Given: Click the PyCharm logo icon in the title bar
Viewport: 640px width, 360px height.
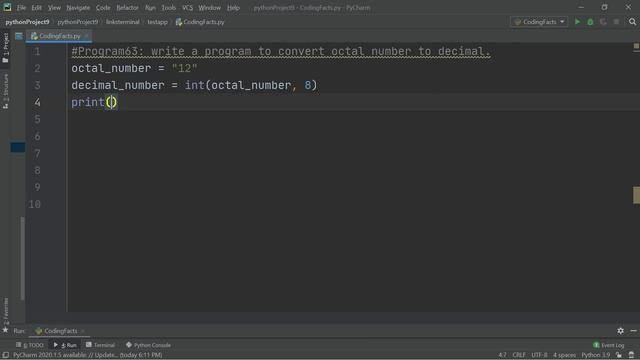Looking at the screenshot, I should pos(7,7).
